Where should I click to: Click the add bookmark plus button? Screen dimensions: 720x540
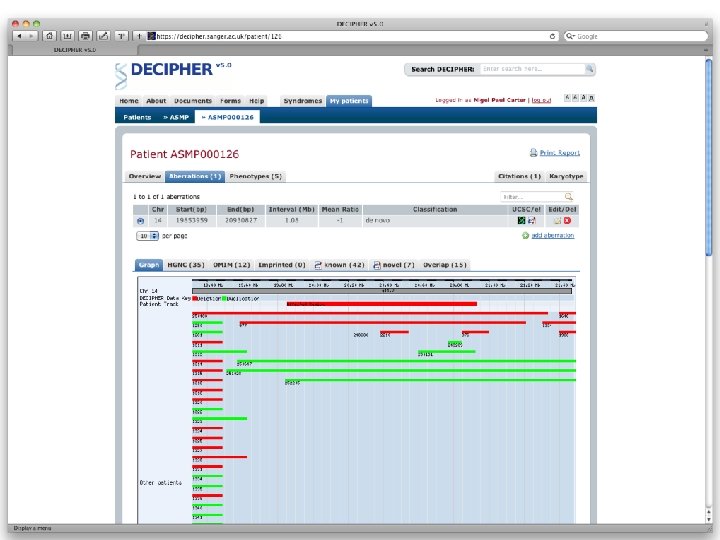click(x=139, y=36)
